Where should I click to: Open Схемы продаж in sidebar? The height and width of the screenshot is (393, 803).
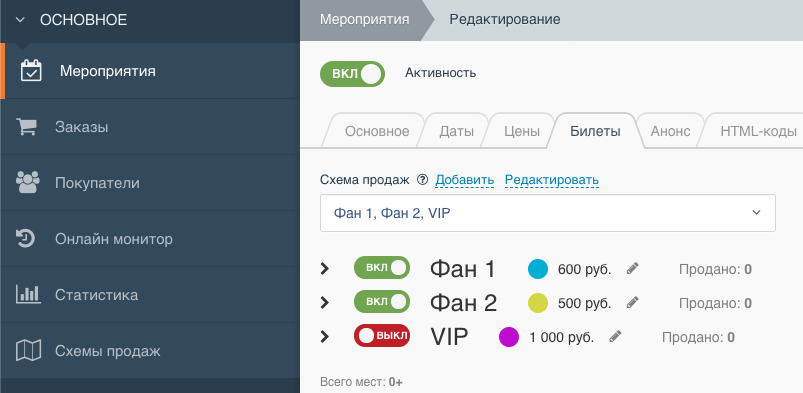click(x=150, y=350)
